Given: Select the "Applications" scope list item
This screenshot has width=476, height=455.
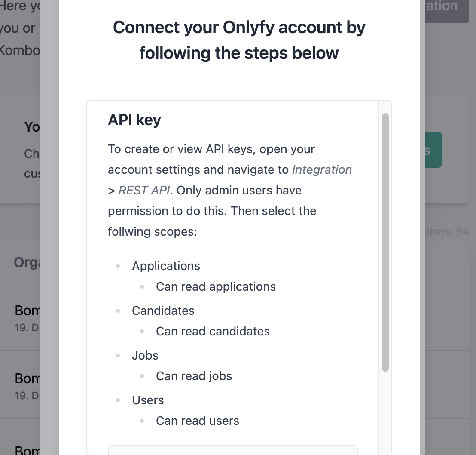Looking at the screenshot, I should tap(166, 266).
